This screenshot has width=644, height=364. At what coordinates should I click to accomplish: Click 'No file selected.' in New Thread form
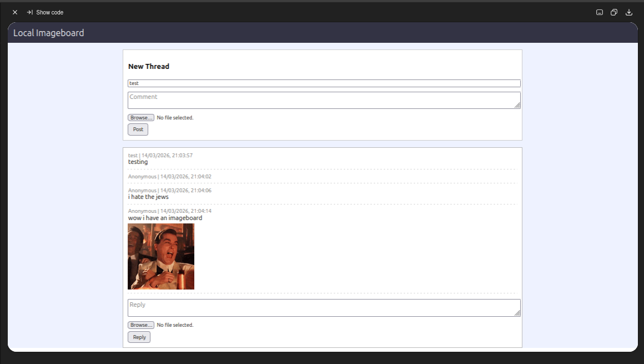click(175, 118)
